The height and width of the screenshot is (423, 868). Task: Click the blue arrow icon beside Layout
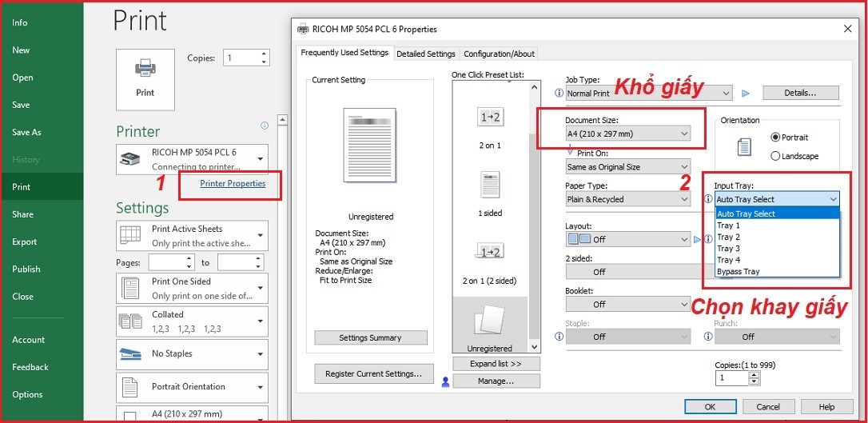tap(698, 239)
